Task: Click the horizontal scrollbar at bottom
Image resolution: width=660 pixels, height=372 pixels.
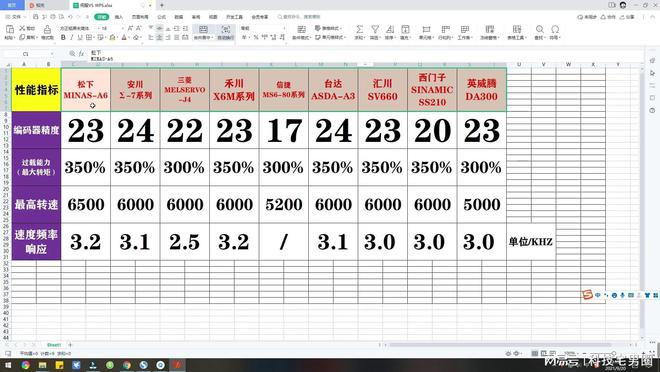Action: click(501, 345)
